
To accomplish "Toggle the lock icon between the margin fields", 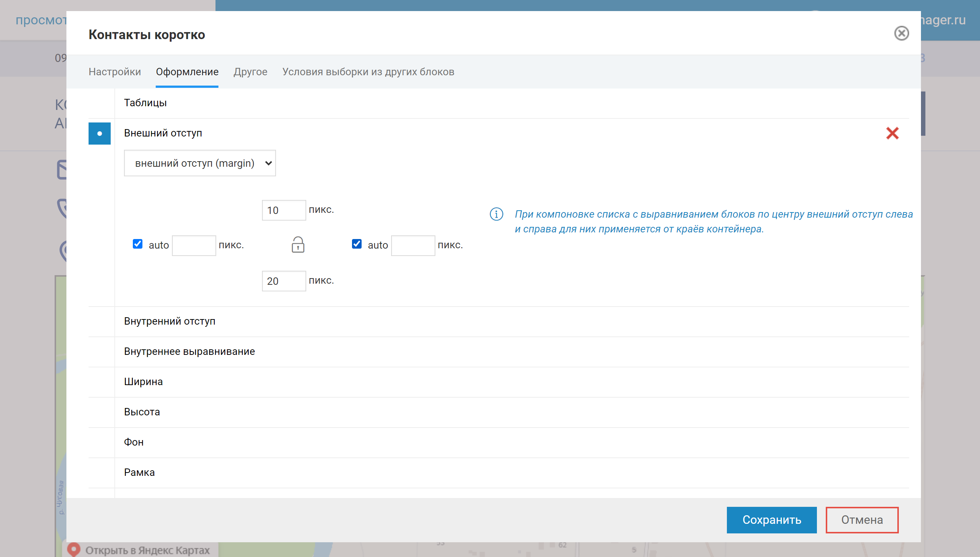I will [298, 245].
